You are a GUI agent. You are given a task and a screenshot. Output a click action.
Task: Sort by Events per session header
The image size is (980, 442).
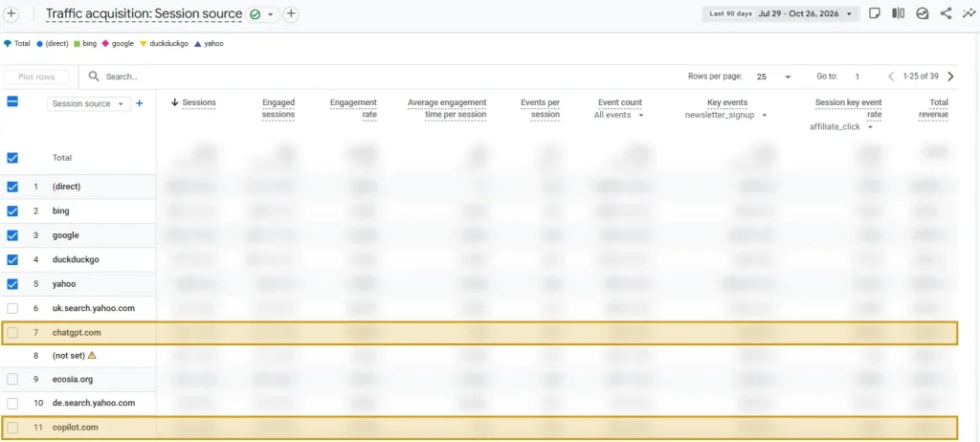[x=540, y=108]
